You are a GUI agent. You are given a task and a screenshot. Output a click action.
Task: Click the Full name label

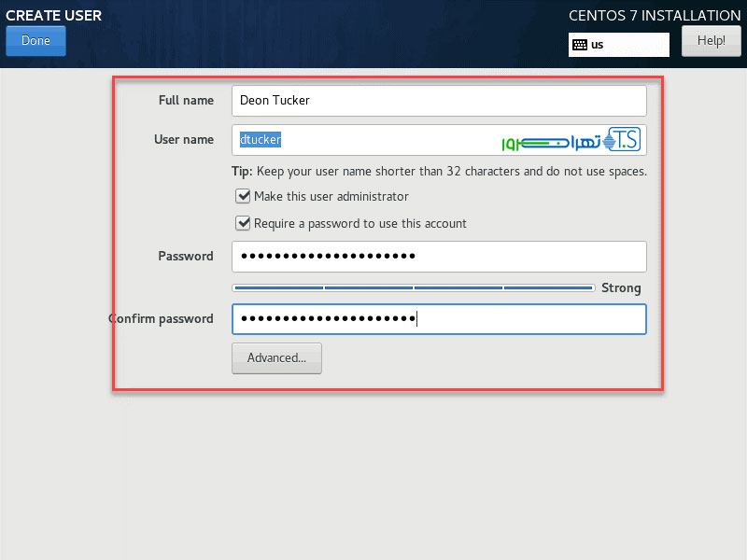(186, 101)
